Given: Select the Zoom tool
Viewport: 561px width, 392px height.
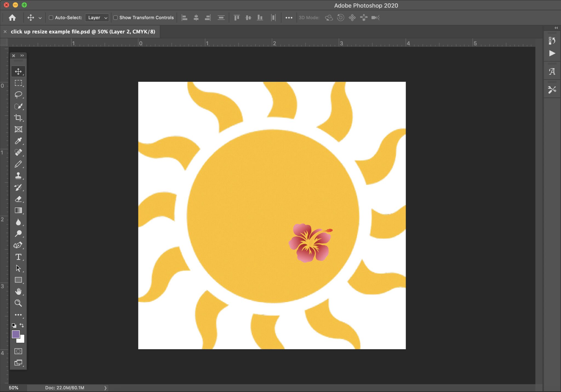Looking at the screenshot, I should pyautogui.click(x=18, y=303).
